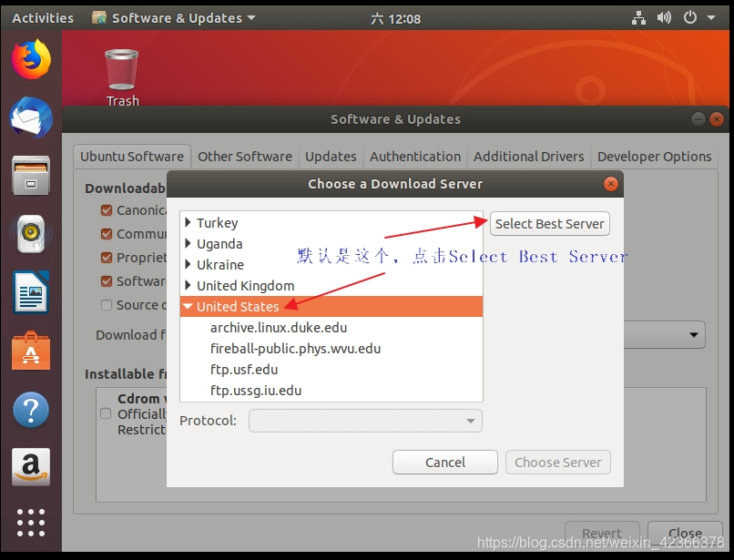Screen dimensions: 734x560
Task: Toggle the Proprietary drivers checkbox
Action: coord(107,258)
